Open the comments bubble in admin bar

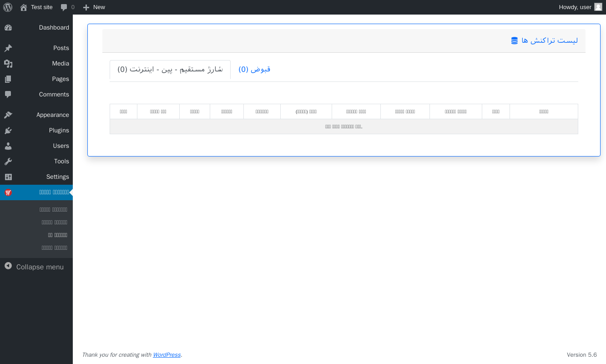pyautogui.click(x=67, y=7)
